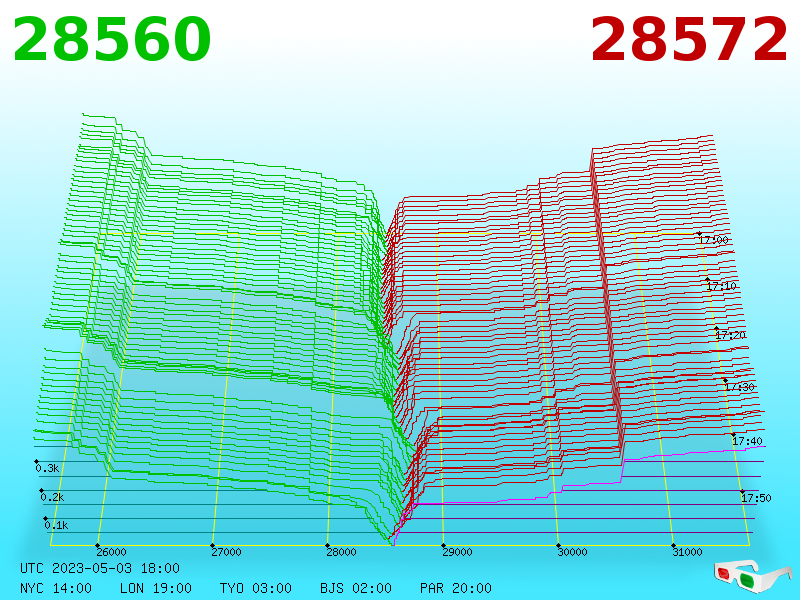Click the 17:30 time axis marker

(x=739, y=387)
